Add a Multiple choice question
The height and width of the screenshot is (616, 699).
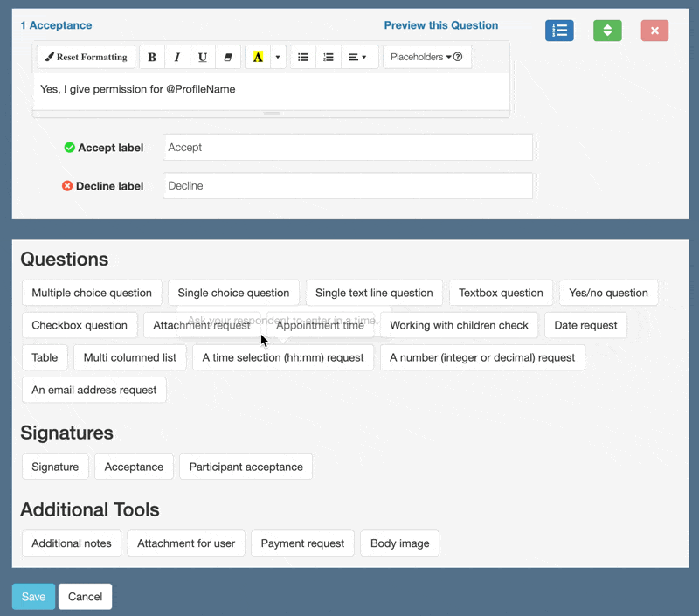coord(92,293)
